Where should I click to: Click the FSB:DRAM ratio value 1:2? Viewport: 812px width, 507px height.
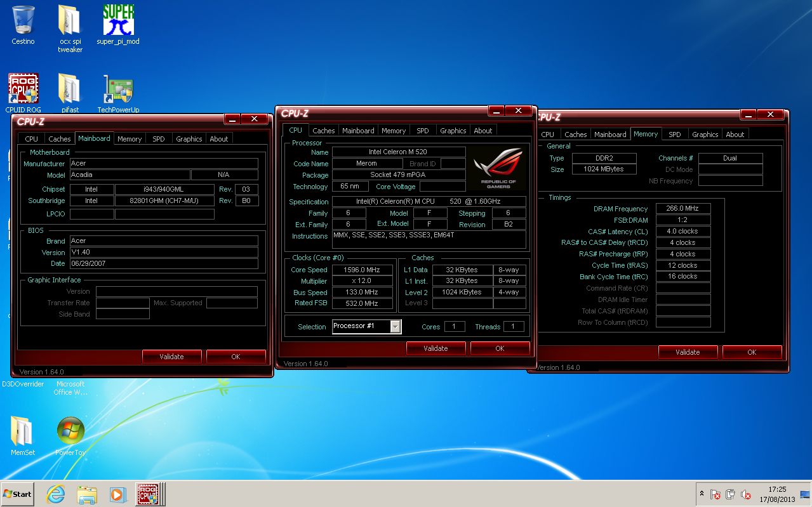[x=683, y=220]
